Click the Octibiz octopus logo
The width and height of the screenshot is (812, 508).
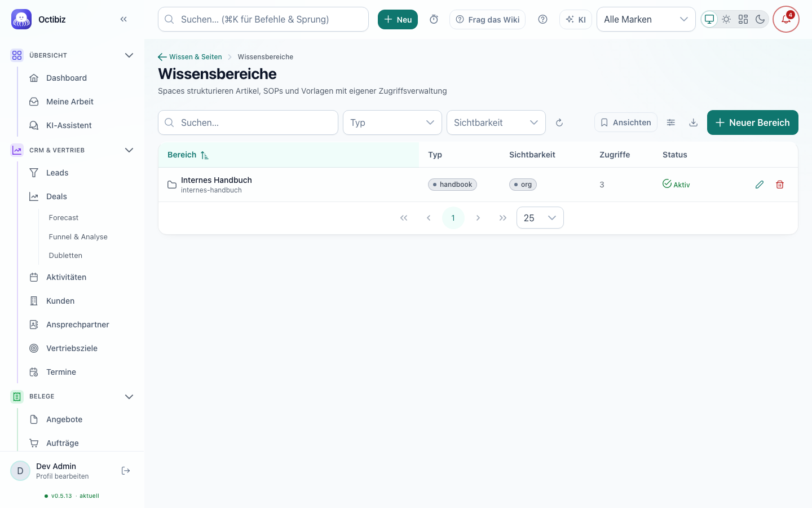(x=21, y=19)
